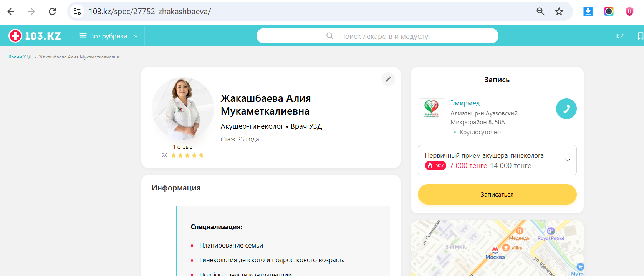Click the pencil edit icon on doctor card

pos(388,79)
